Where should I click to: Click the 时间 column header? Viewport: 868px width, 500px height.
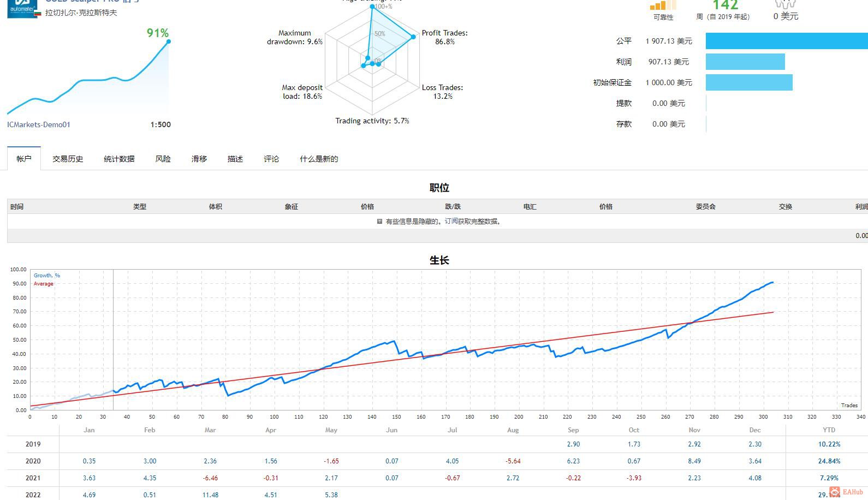pyautogui.click(x=17, y=207)
